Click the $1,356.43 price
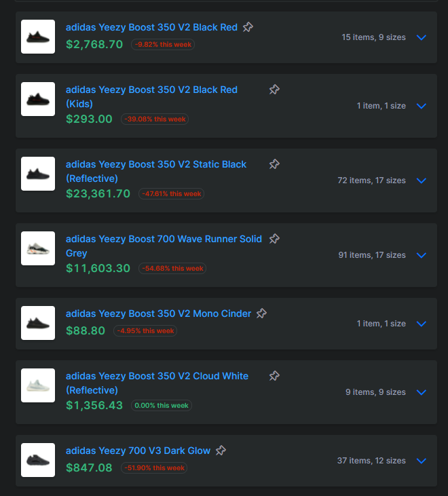448x496 pixels. coord(94,406)
